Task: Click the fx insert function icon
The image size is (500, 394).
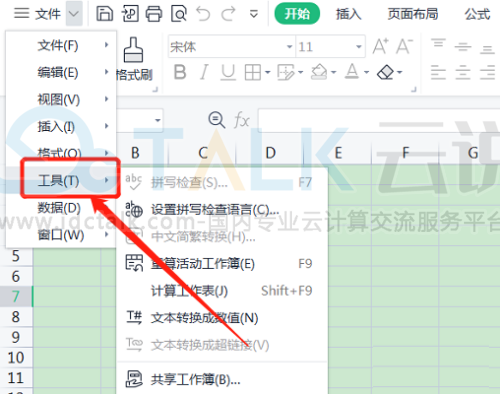Action: coord(242,120)
